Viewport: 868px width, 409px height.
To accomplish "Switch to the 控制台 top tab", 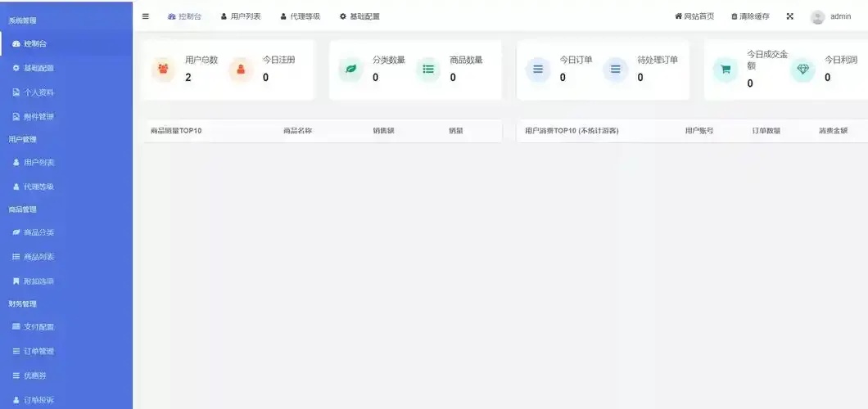I will pyautogui.click(x=184, y=16).
